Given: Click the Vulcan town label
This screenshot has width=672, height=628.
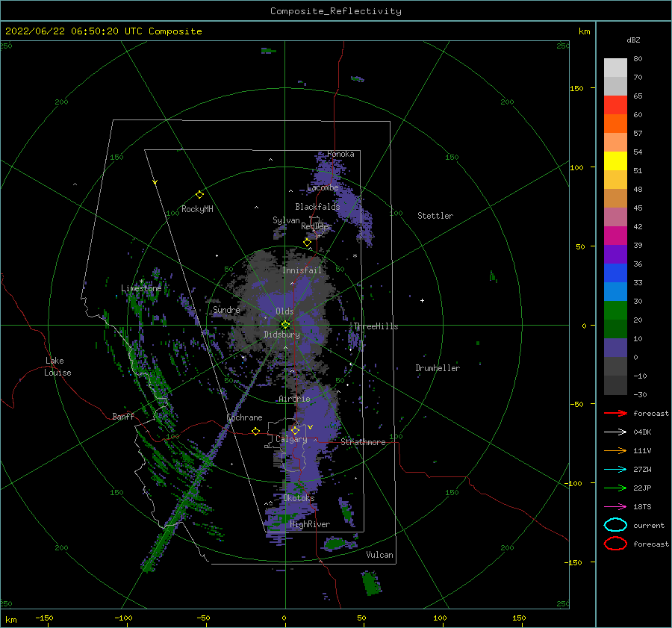Looking at the screenshot, I should [x=380, y=555].
